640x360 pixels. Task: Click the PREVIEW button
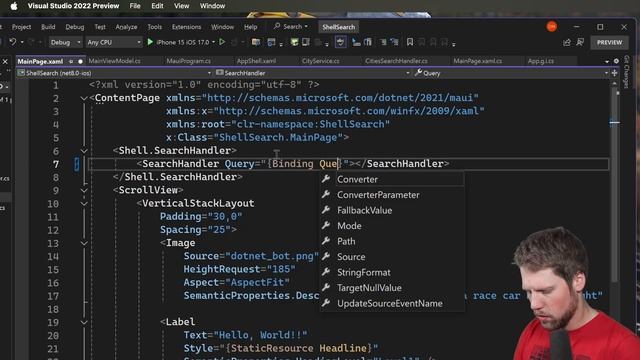point(609,42)
